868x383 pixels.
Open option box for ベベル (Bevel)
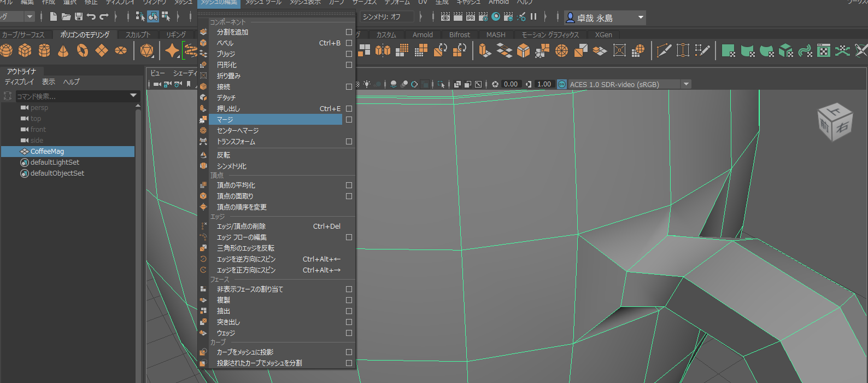(x=349, y=43)
